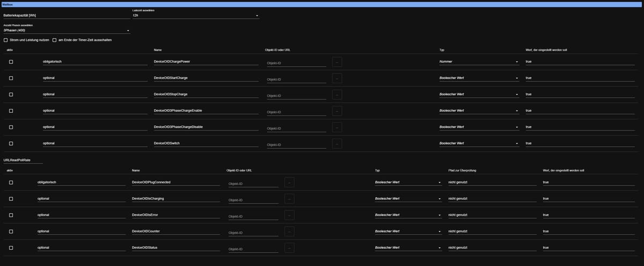Viewport: 644px width, 266px height.
Task: Click Objekt-ID field for DeviceOIDStopCharge
Action: (296, 96)
